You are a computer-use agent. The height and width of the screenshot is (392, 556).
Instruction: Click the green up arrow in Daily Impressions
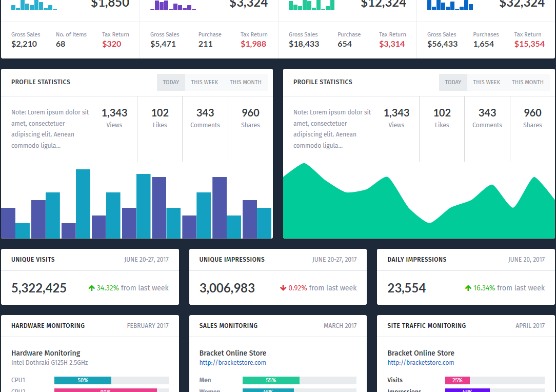468,288
